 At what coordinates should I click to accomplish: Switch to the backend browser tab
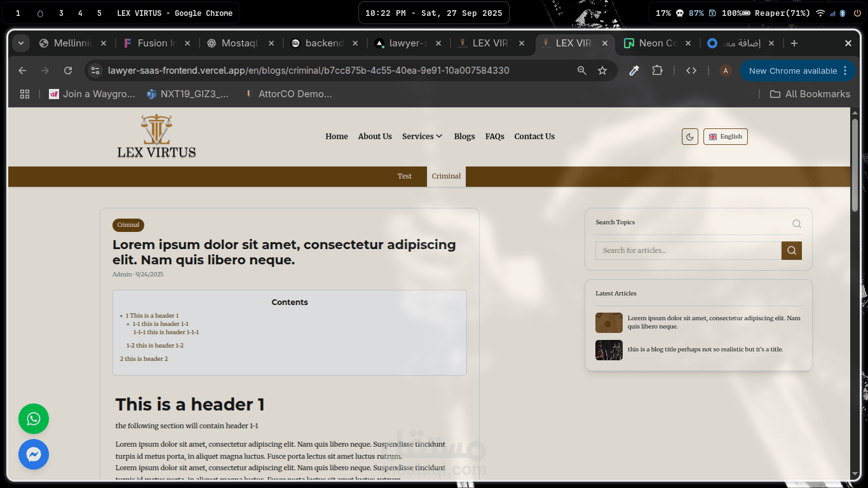(x=323, y=43)
